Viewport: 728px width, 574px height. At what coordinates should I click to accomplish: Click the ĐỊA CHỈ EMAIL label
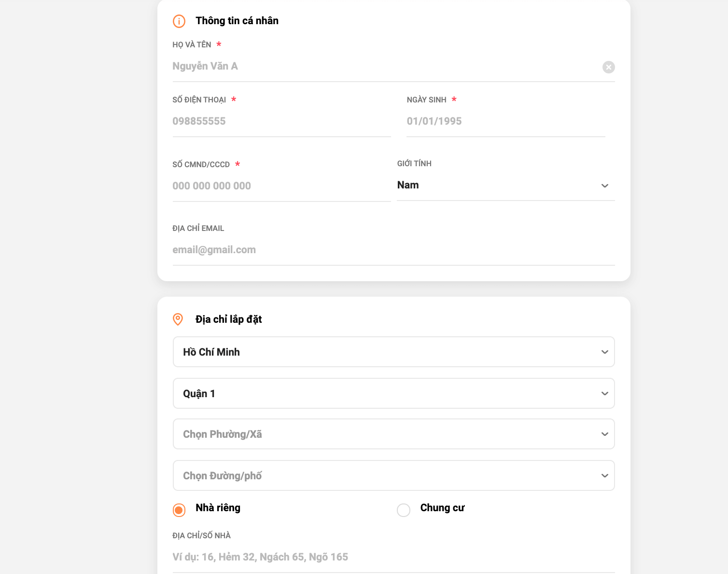click(x=198, y=229)
